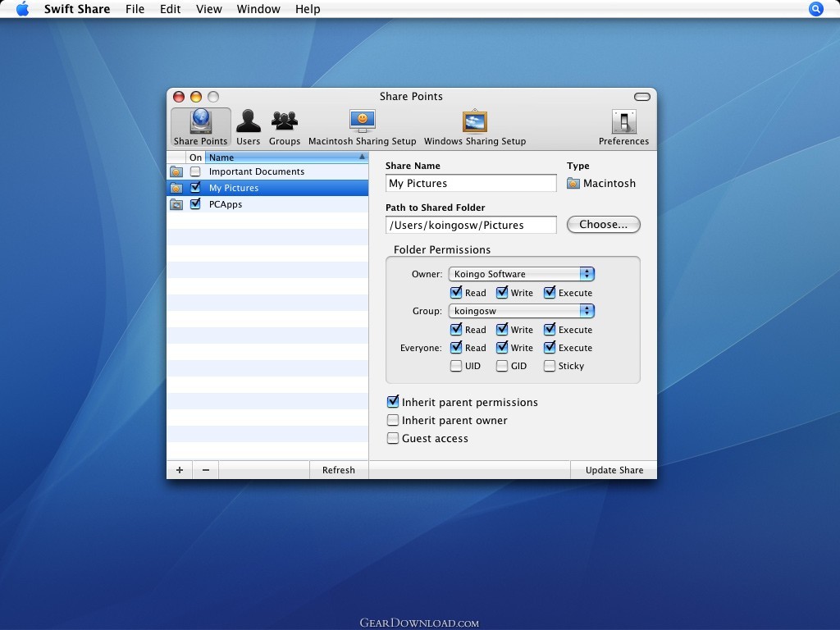Select the My Pictures row name
The height and width of the screenshot is (630, 840).
234,188
